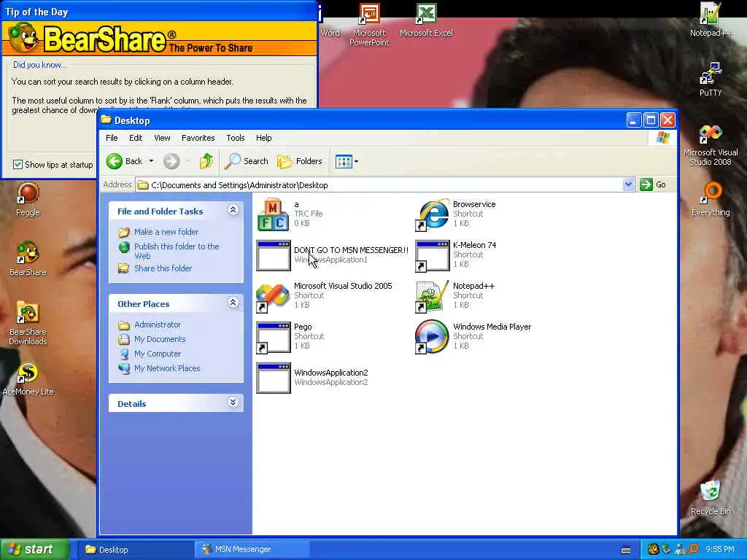Screen dimensions: 747x560
Task: Click inside the Address path field
Action: click(x=379, y=184)
